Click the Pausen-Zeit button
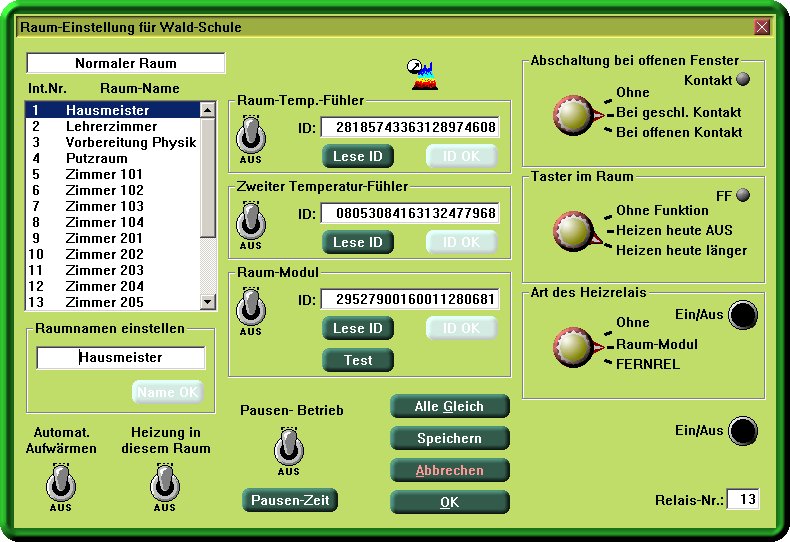Screen dimensions: 790x542 coord(290,500)
